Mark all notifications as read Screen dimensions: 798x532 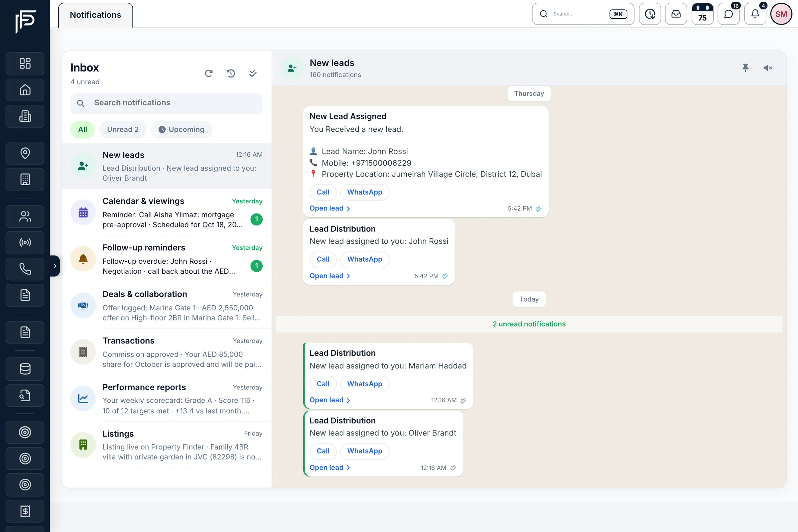[x=253, y=73]
